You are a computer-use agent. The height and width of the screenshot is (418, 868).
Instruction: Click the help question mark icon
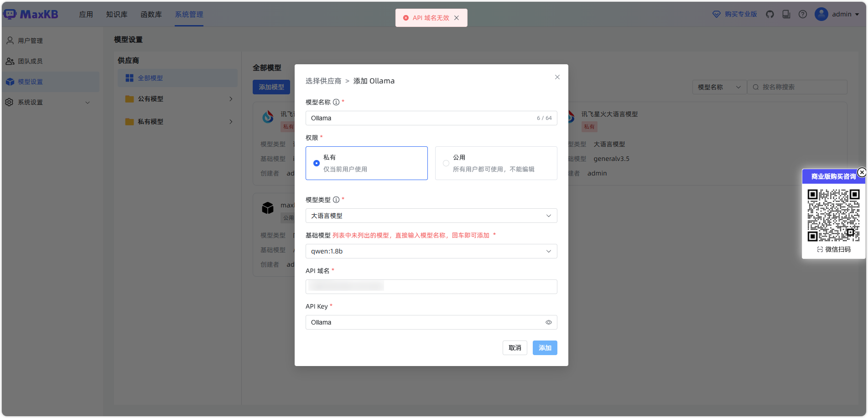pos(803,14)
